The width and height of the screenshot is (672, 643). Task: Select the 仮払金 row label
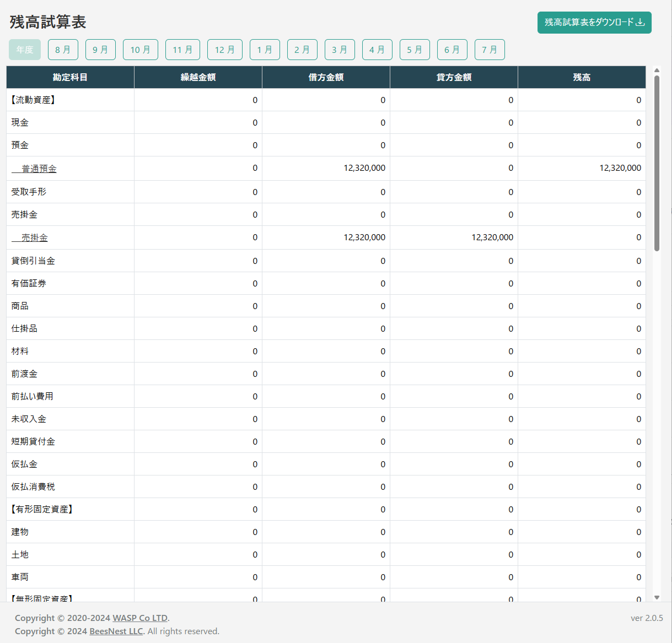(24, 464)
